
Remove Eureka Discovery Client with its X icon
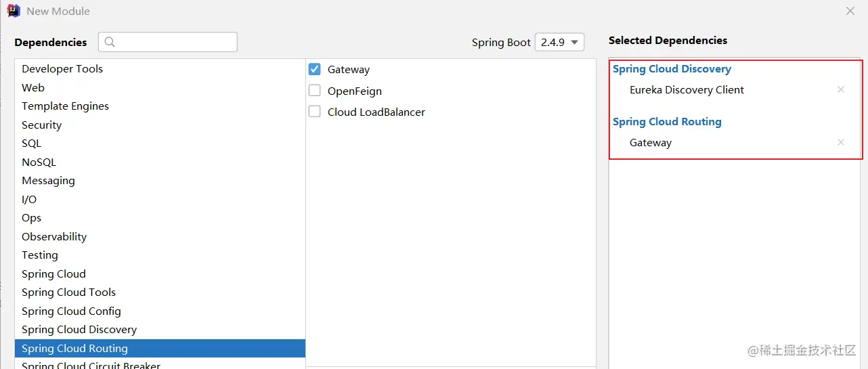[841, 89]
